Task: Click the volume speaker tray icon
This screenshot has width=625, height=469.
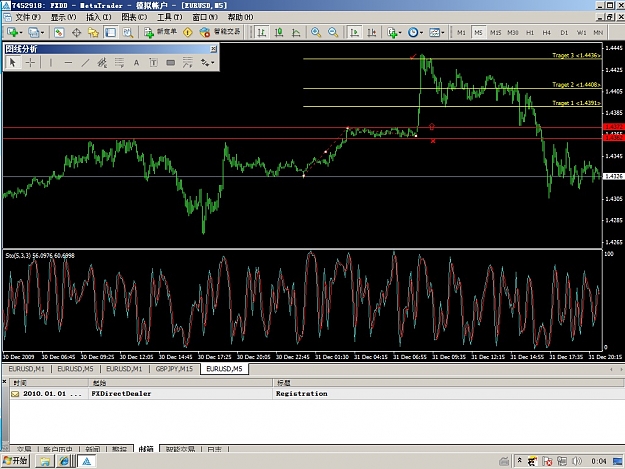Action: [x=576, y=461]
